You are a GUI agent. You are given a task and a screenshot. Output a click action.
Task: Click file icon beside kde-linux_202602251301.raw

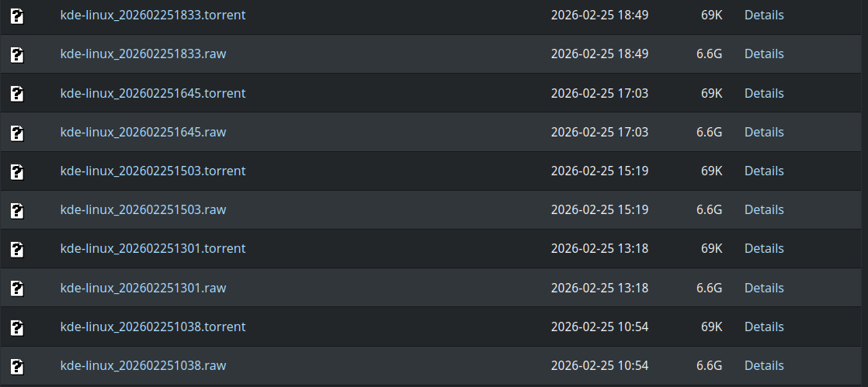point(17,289)
